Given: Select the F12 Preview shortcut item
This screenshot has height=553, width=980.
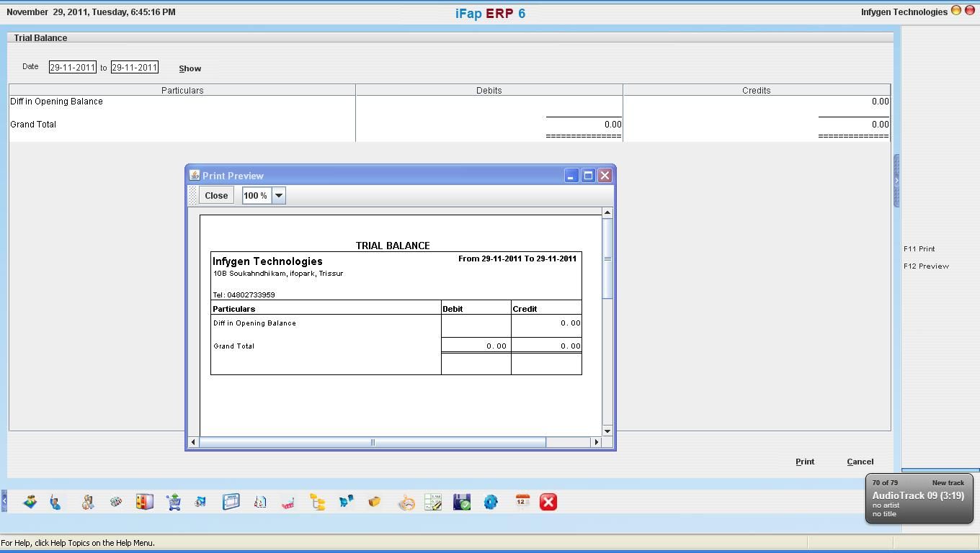Looking at the screenshot, I should [926, 266].
